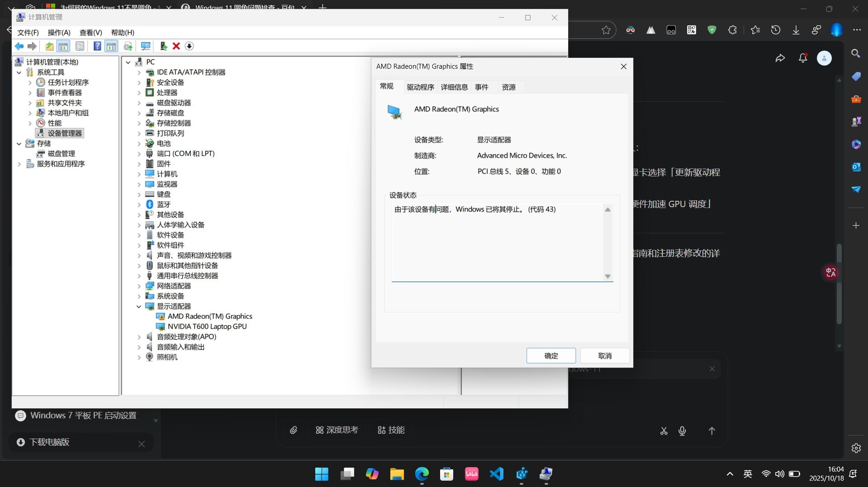Image resolution: width=868 pixels, height=487 pixels.
Task: Click the folder Up One Level toolbar icon
Action: point(49,46)
